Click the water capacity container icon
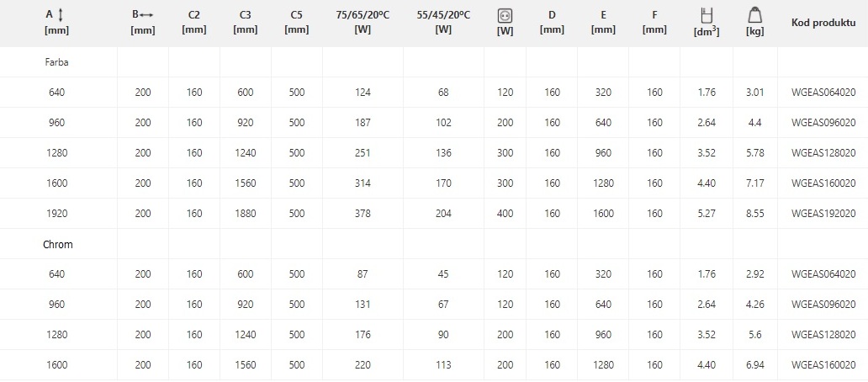 coord(707,15)
